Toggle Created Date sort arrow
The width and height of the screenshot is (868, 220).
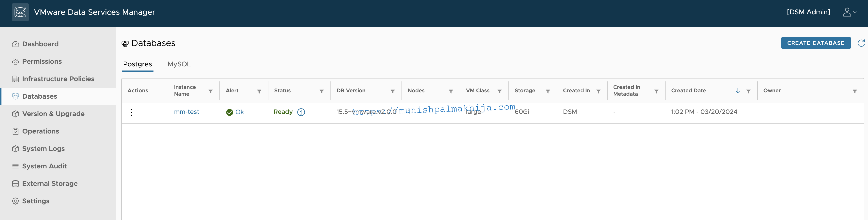coord(738,91)
